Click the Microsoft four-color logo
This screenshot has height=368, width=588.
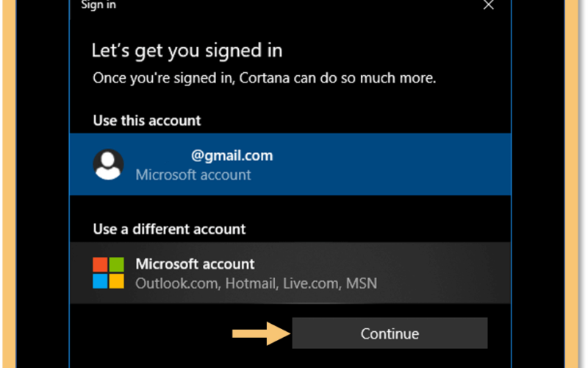tap(108, 273)
